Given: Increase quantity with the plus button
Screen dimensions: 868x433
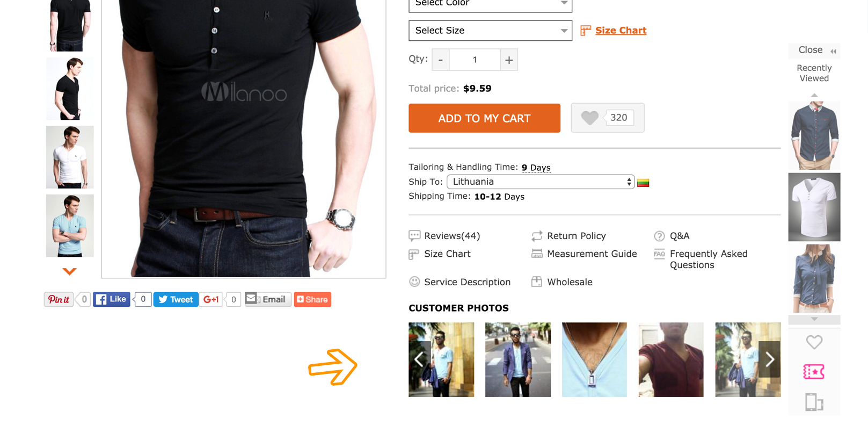Looking at the screenshot, I should 509,60.
